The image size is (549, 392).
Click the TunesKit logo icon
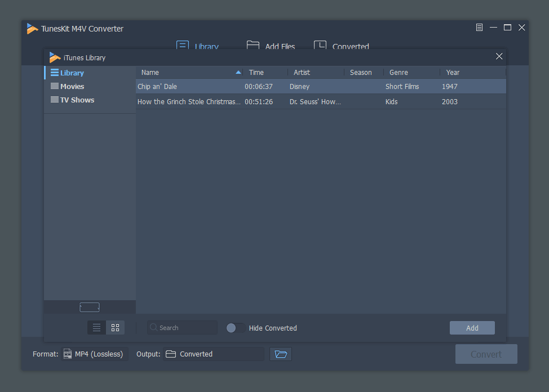(x=33, y=29)
